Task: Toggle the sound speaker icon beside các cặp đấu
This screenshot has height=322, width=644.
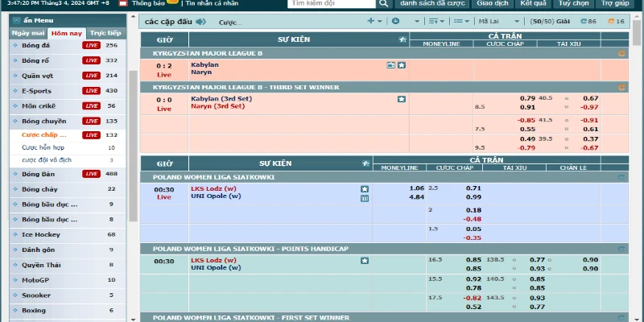Action: 200,22
